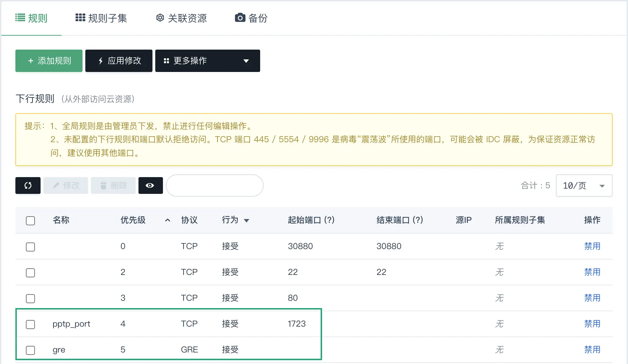Check the pptp_port rule checkbox
This screenshot has width=628, height=364.
click(x=30, y=325)
